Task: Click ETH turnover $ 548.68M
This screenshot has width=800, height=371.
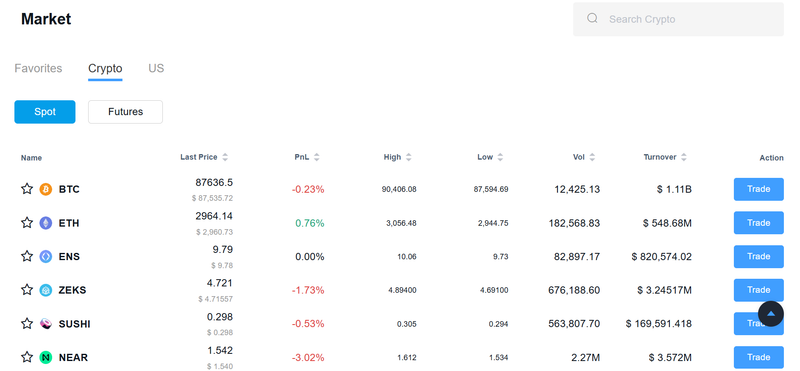Action: coord(667,223)
